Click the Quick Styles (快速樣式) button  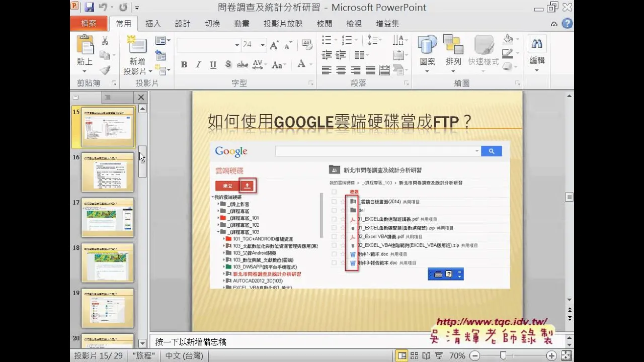[x=484, y=54]
